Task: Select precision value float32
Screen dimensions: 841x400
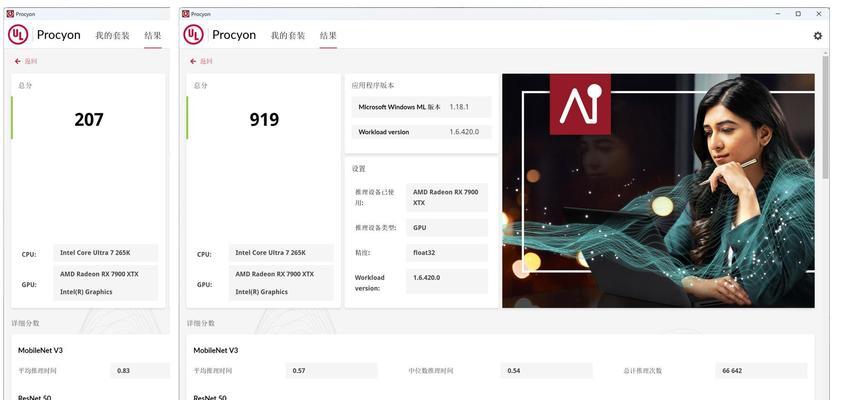Action: (x=447, y=253)
